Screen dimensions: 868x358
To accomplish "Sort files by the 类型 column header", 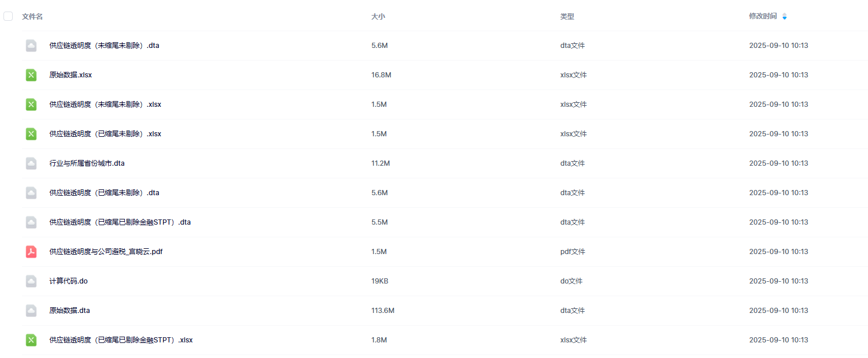I will click(x=567, y=17).
